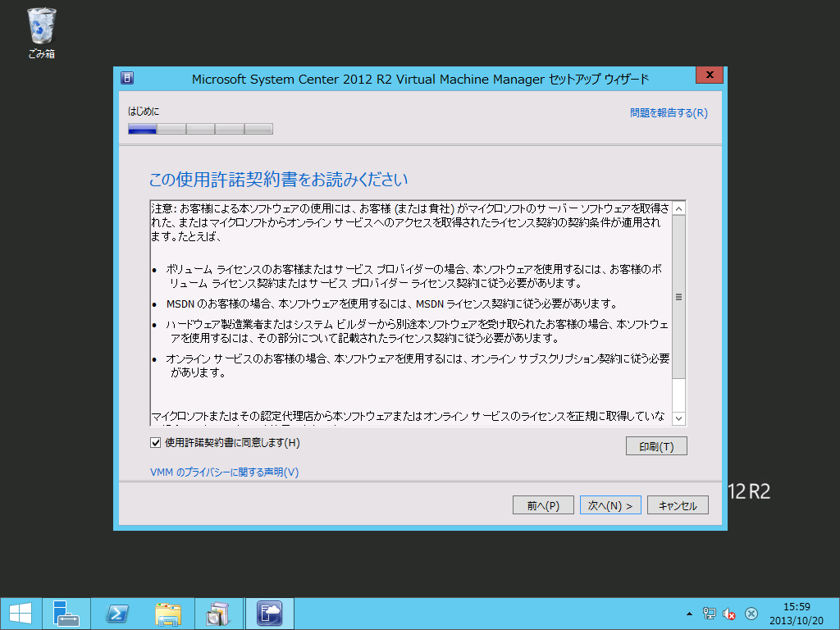Click the heading この使用許諾契約書をお読みください
The image size is (840, 630).
[278, 180]
